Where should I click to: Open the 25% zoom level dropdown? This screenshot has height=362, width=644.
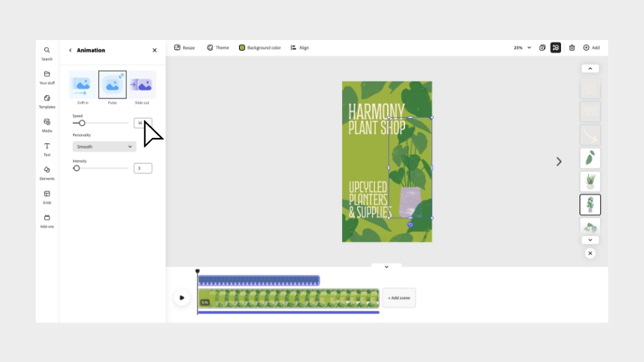pos(522,48)
